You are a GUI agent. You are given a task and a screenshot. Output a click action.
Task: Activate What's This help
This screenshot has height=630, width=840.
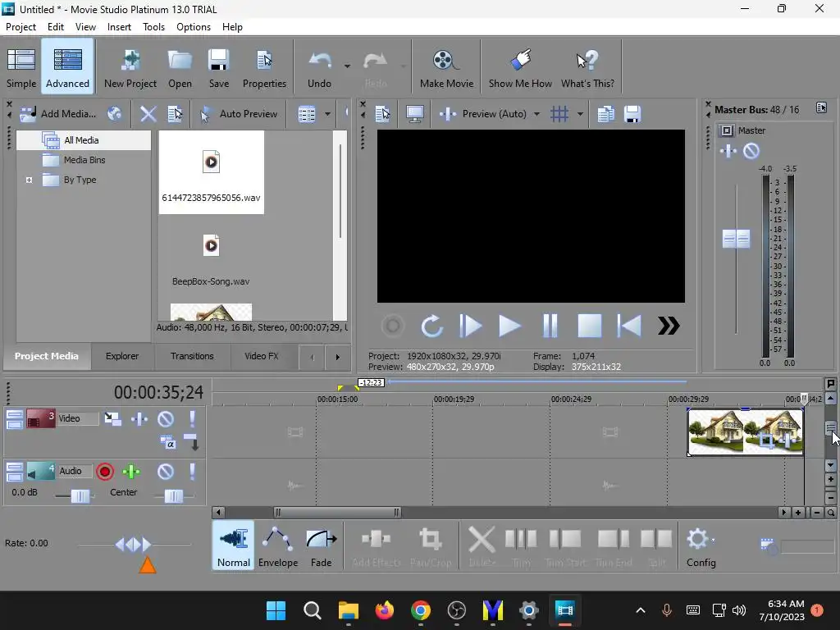(587, 67)
